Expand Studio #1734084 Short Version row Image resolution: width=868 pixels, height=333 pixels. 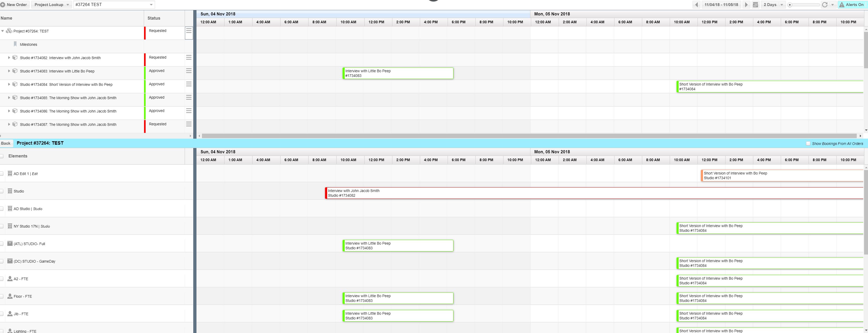[x=9, y=84]
